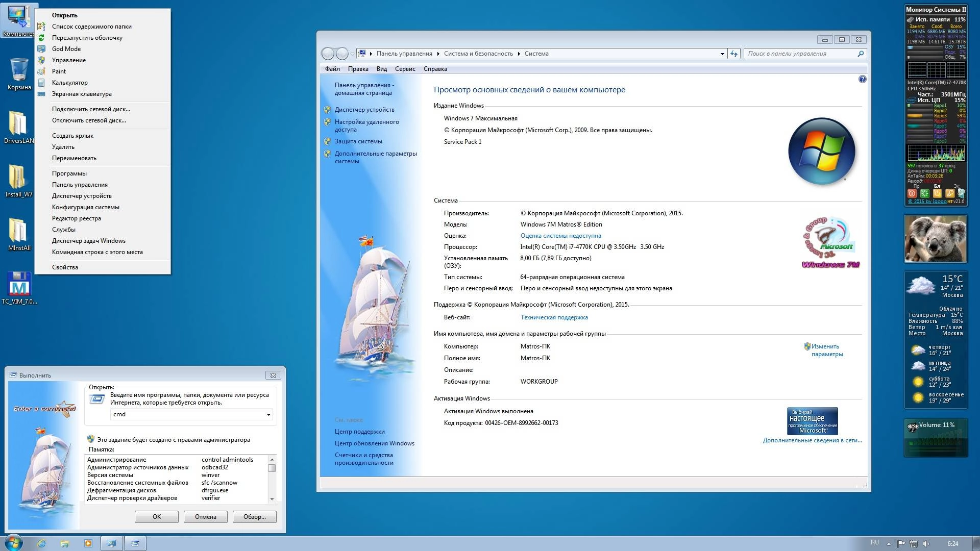980x551 pixels.
Task: Open the Правка menu
Action: [x=358, y=69]
